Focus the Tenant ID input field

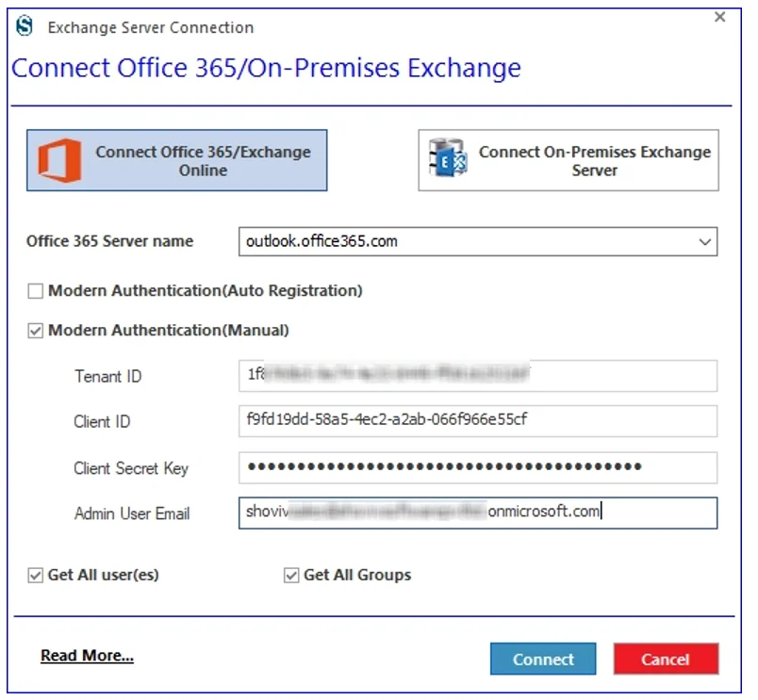click(478, 376)
